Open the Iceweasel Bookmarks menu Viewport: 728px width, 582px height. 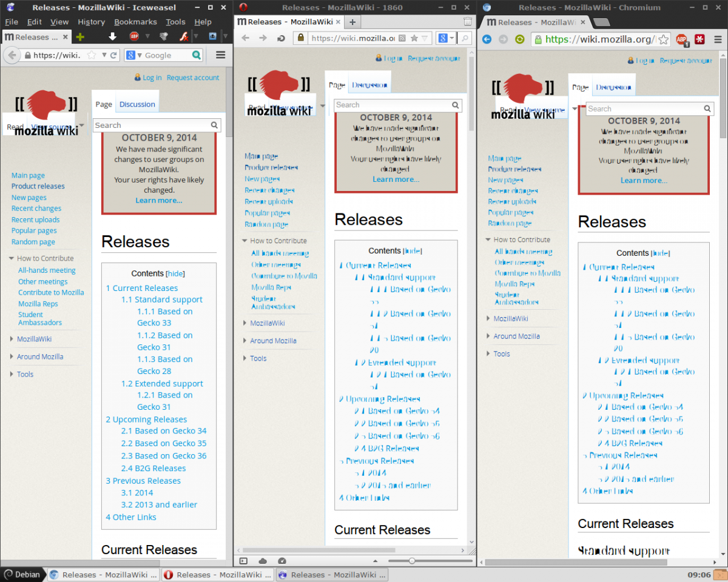pyautogui.click(x=135, y=22)
